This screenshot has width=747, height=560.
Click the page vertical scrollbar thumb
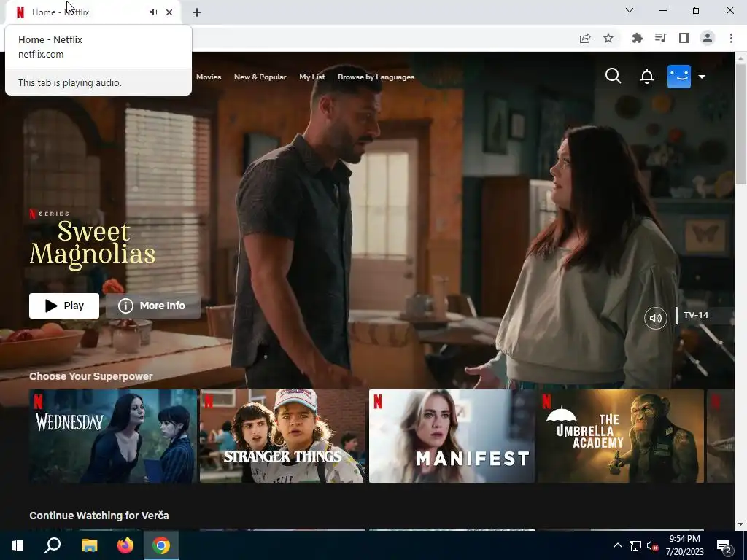pos(740,123)
